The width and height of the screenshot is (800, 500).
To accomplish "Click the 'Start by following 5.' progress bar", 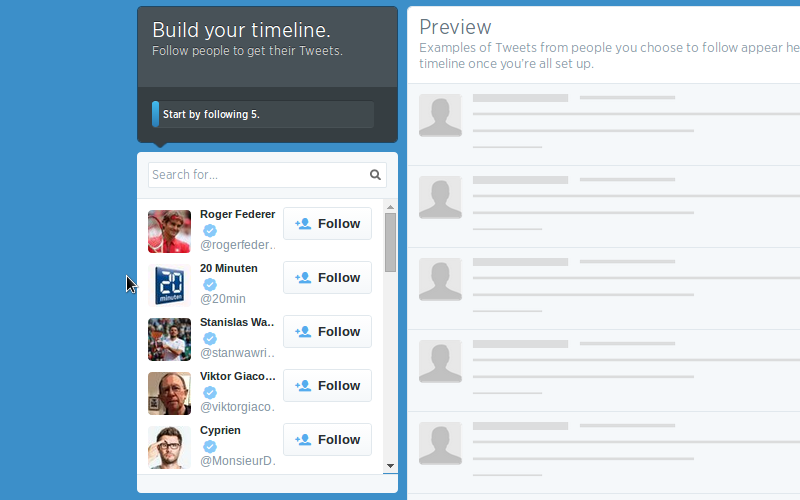I will [x=263, y=114].
